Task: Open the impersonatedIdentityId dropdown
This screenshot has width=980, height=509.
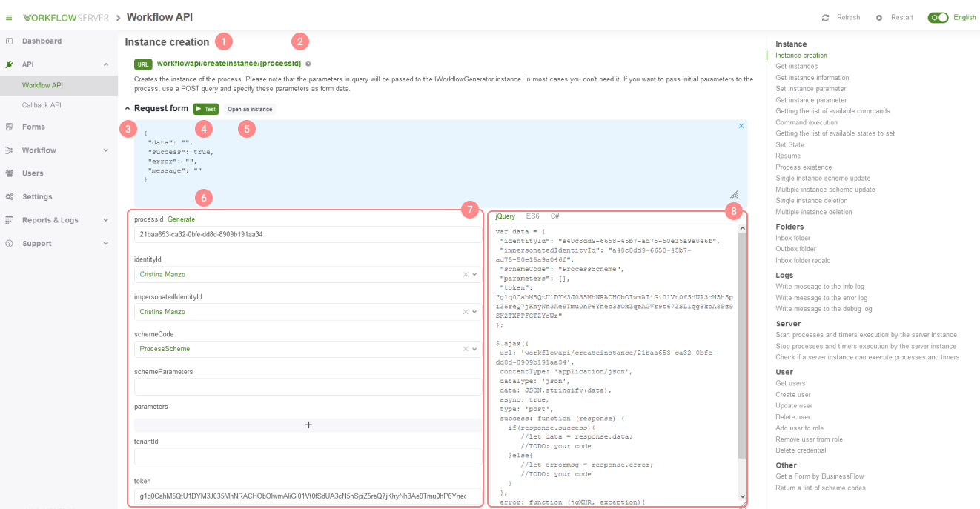Action: pyautogui.click(x=475, y=312)
